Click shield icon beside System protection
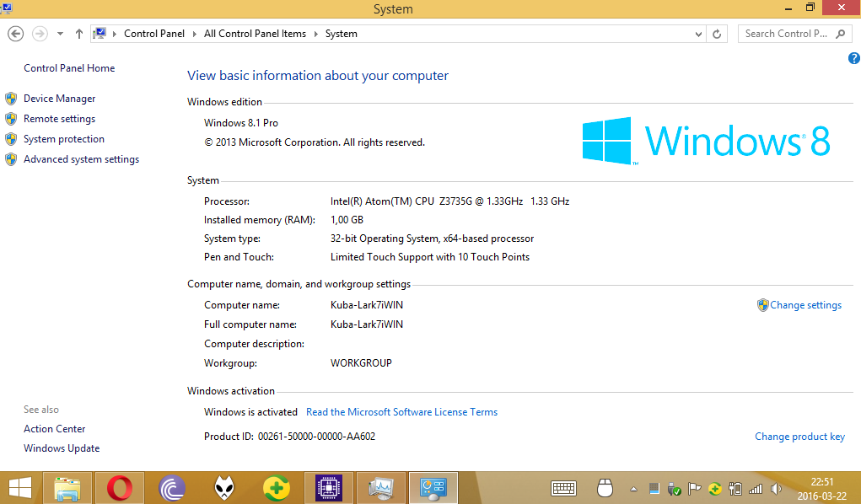The width and height of the screenshot is (861, 504). pos(11,139)
